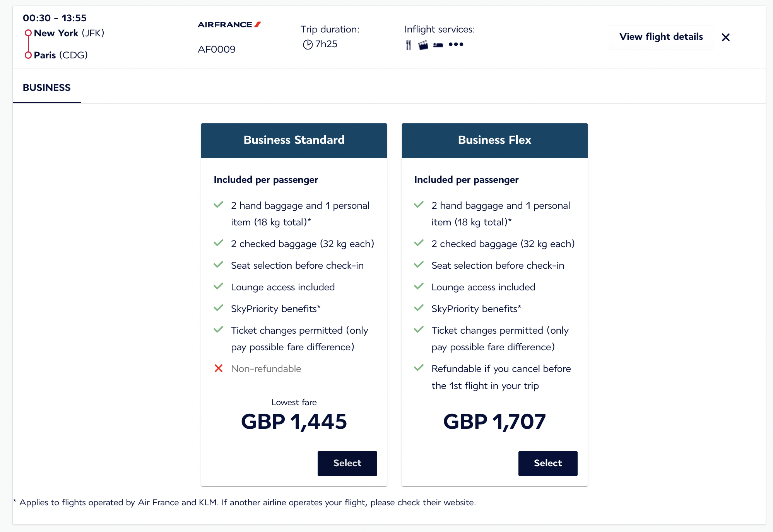
Task: Click the Business Flex card header
Action: point(494,140)
